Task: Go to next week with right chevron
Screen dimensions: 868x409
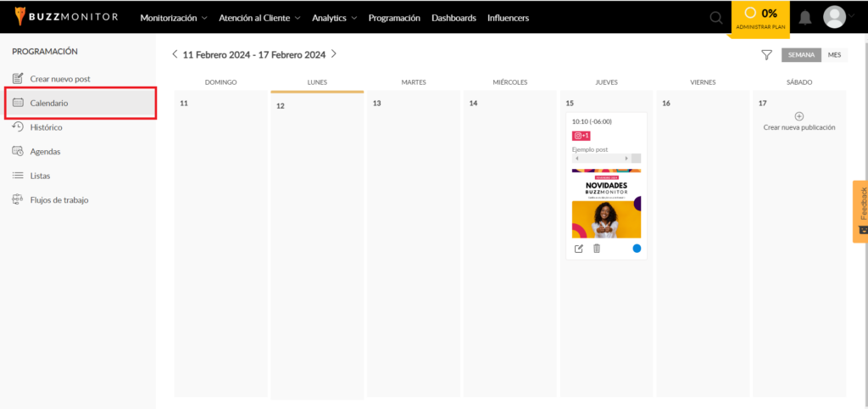Action: [x=333, y=54]
